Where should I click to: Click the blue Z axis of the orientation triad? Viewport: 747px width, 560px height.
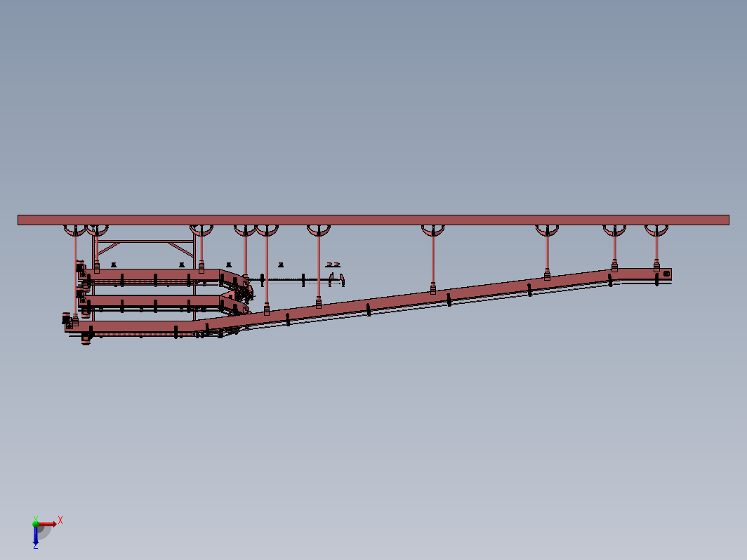tap(36, 535)
